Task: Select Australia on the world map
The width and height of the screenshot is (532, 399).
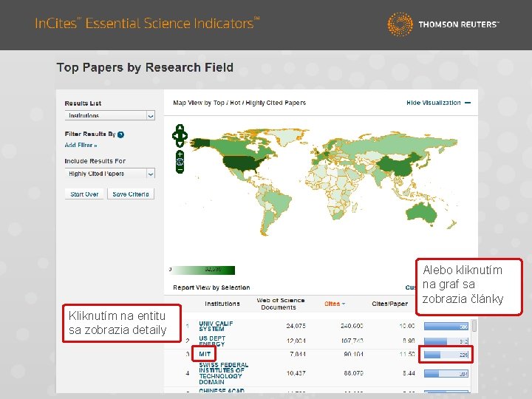Action: point(421,214)
